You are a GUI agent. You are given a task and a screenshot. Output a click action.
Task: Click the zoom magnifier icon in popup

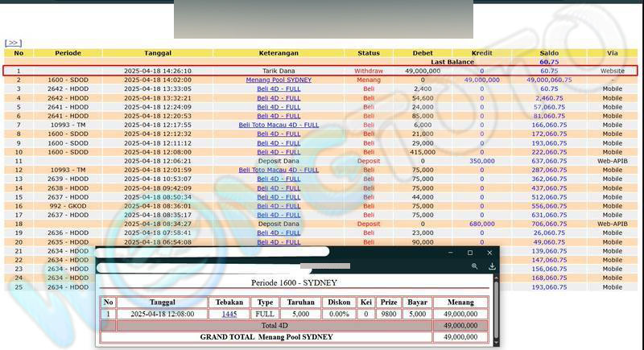pos(475,266)
